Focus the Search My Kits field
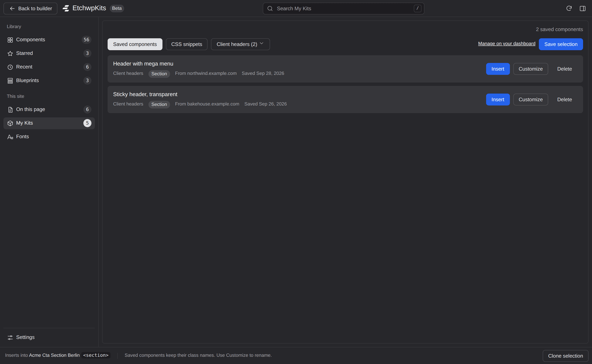The image size is (592, 364). coord(343,9)
